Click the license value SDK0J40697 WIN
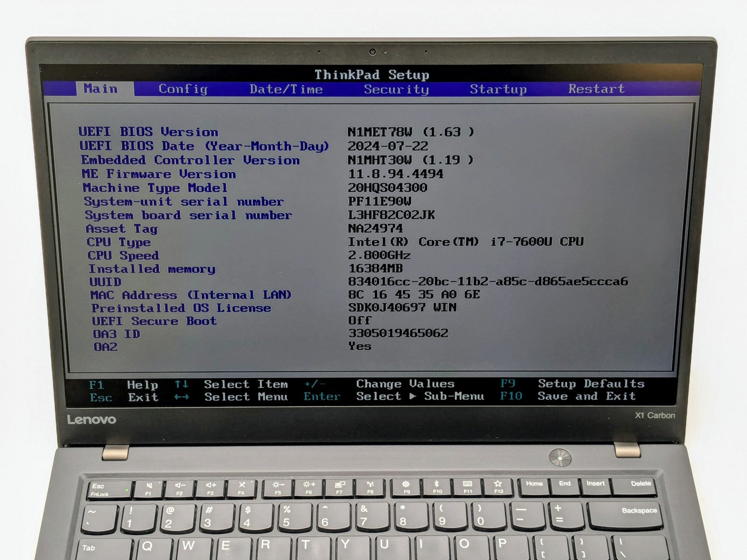 point(403,308)
